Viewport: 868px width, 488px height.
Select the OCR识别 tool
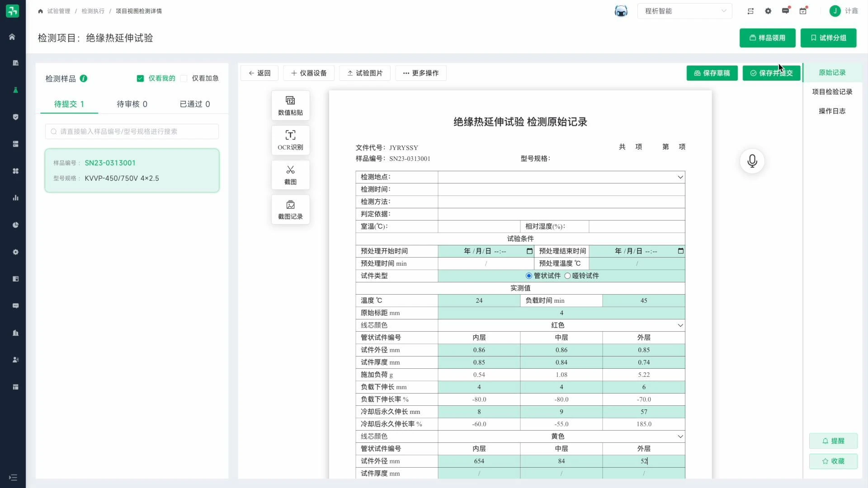coord(290,140)
